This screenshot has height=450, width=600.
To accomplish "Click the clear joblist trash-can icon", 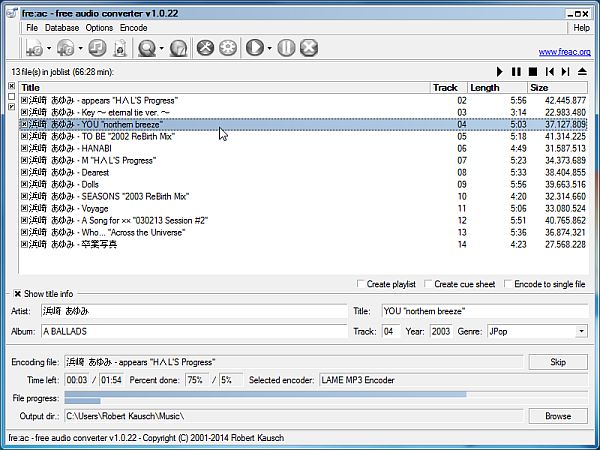I will (x=120, y=48).
